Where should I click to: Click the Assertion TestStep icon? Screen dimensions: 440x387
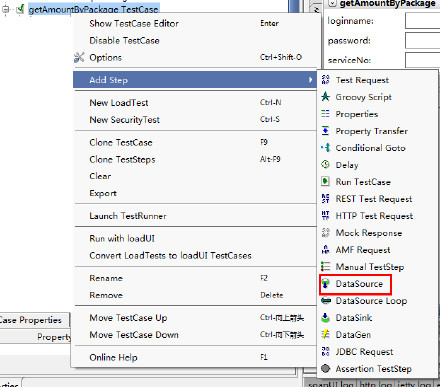click(325, 369)
